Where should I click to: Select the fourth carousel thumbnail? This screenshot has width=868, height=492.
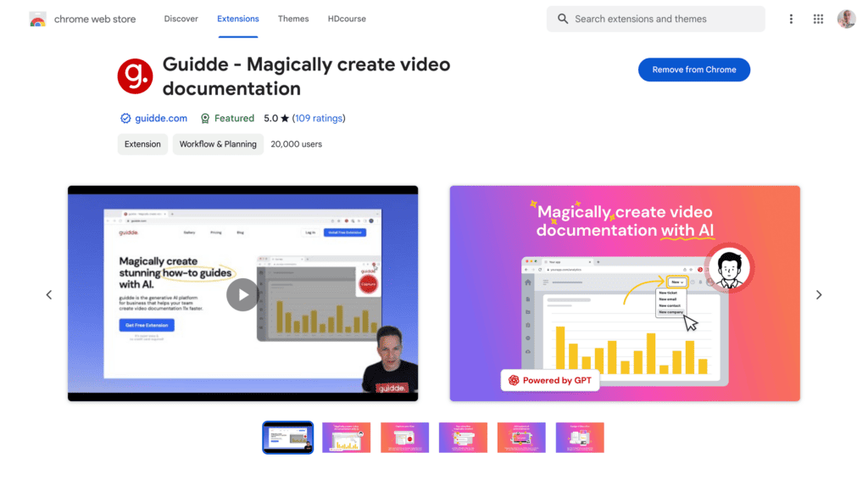coord(464,438)
